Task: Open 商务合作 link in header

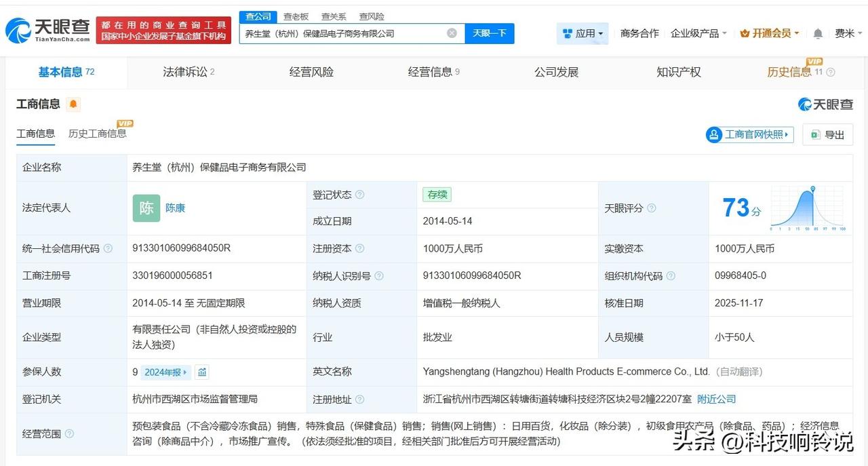Action: pos(639,33)
